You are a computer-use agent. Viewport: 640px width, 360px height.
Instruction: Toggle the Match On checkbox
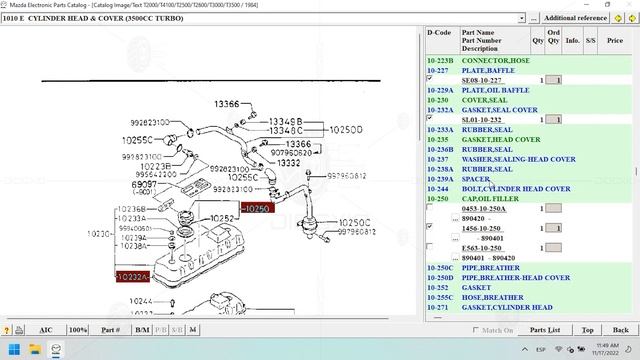pyautogui.click(x=476, y=330)
